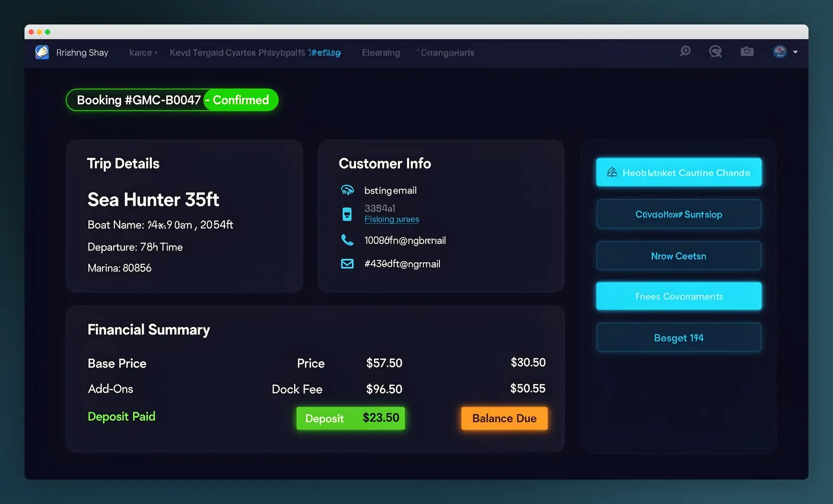
Task: Expand the dropdown arrow beside user avatar
Action: (x=795, y=52)
